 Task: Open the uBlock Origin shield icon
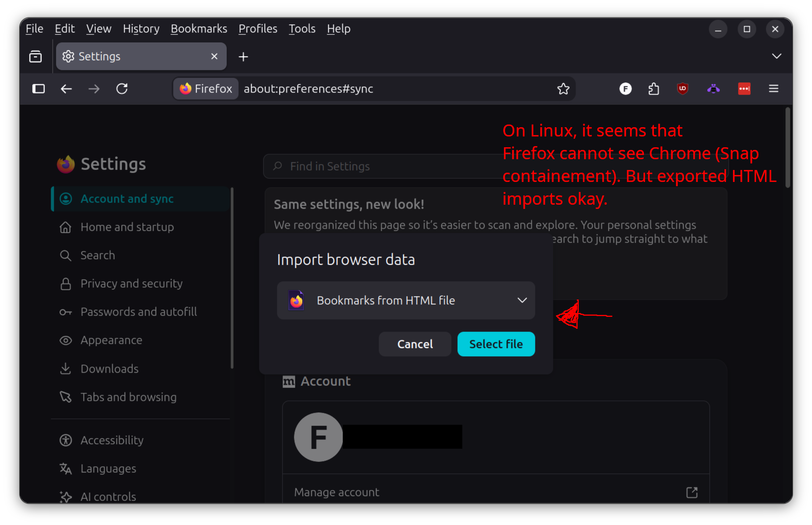coord(682,89)
